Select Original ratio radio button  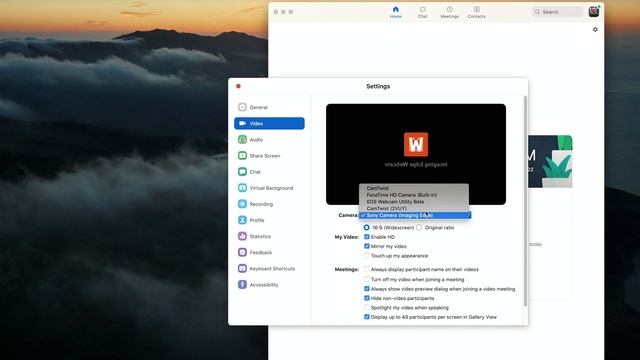tap(419, 227)
